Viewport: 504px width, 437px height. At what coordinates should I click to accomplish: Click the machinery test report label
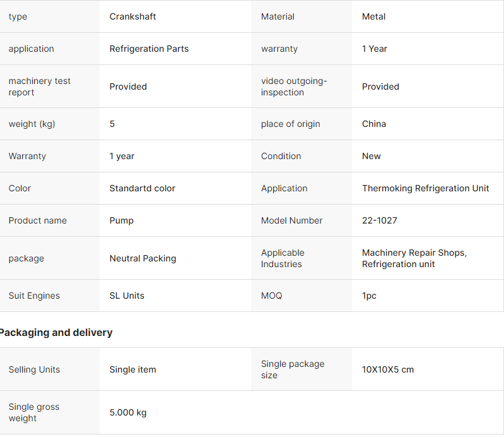click(x=40, y=87)
